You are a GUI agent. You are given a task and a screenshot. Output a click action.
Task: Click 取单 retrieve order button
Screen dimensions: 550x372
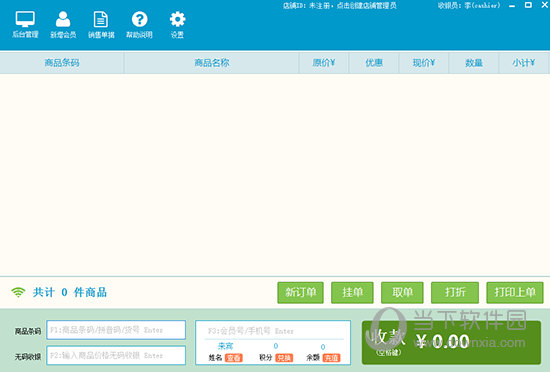(402, 292)
